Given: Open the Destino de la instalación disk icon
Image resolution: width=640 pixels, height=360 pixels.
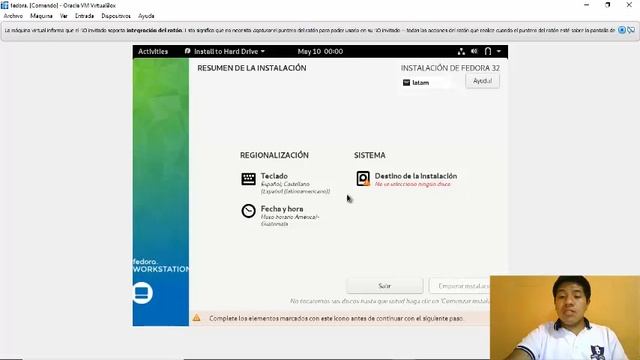Looking at the screenshot, I should (x=363, y=178).
